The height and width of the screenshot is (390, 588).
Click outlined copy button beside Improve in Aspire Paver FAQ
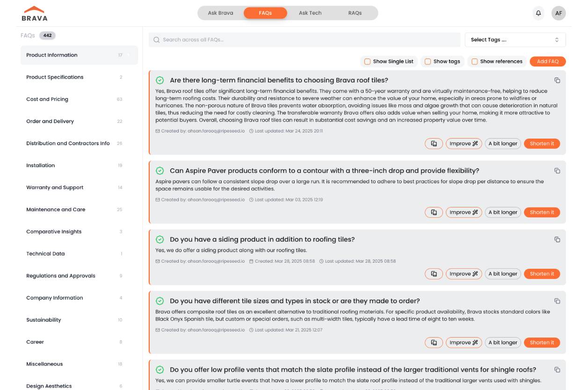(x=434, y=213)
